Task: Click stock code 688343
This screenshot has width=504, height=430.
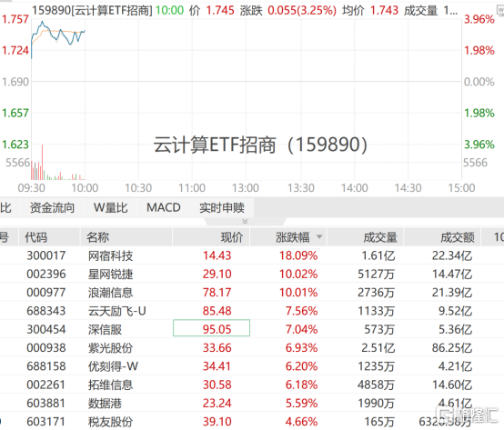Action: 46,311
